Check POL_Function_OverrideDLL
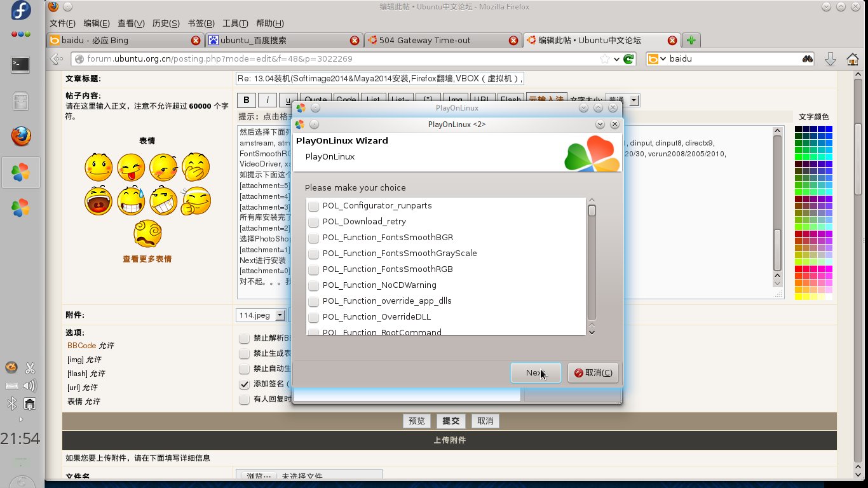Screen dimensions: 868x488 tap(313, 317)
